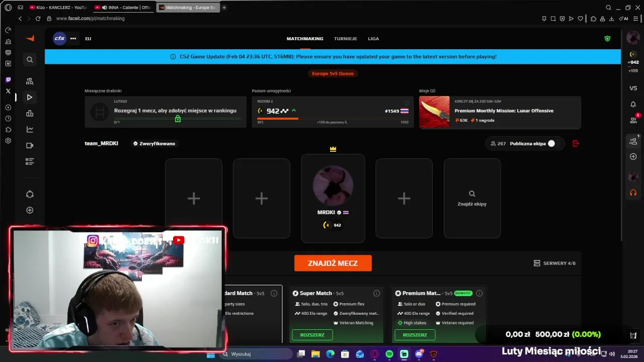The width and height of the screenshot is (644, 362).
Task: Expand Premium Match with ROZSZERZ button
Action: click(415, 335)
